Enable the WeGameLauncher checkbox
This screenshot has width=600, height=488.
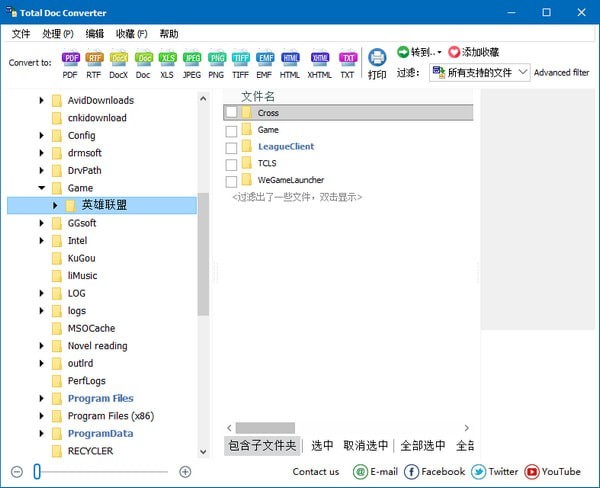coord(231,181)
